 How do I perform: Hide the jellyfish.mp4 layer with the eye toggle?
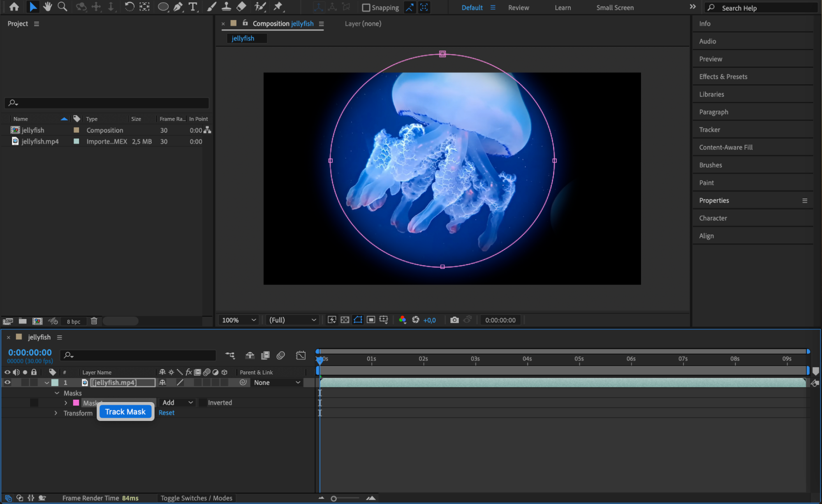pos(7,382)
